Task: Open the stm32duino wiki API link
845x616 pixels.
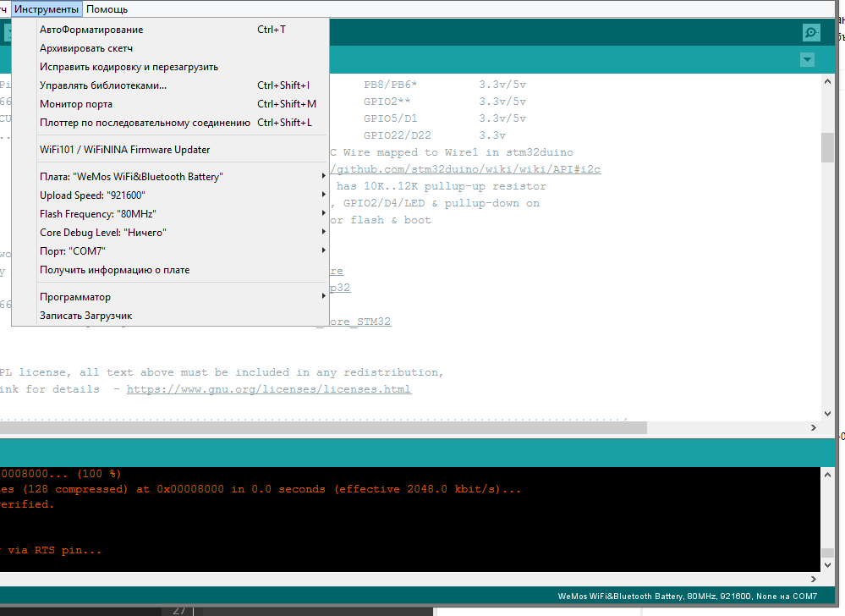Action: (465, 169)
